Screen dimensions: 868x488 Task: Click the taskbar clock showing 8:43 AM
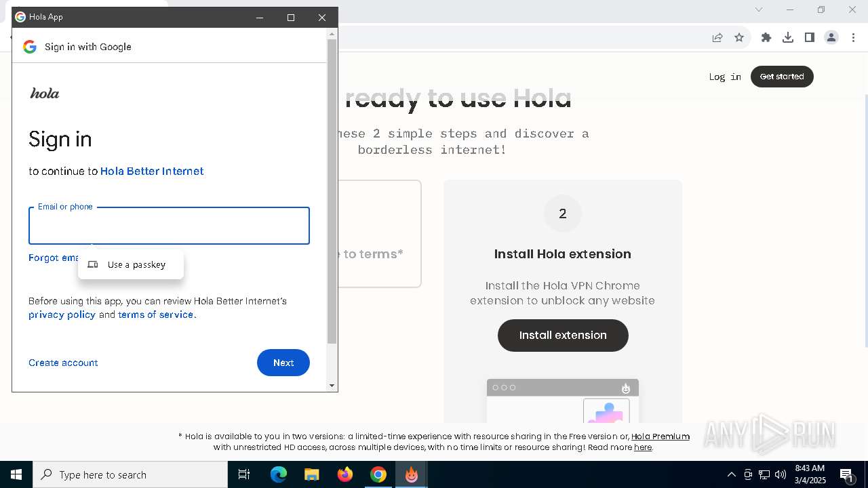pos(810,474)
